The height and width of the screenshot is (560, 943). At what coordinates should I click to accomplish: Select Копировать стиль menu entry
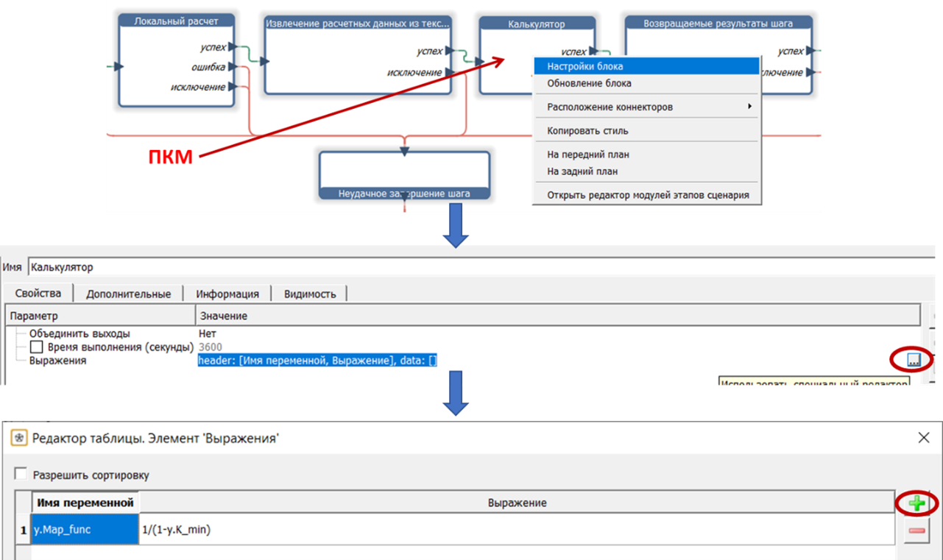[x=646, y=130]
